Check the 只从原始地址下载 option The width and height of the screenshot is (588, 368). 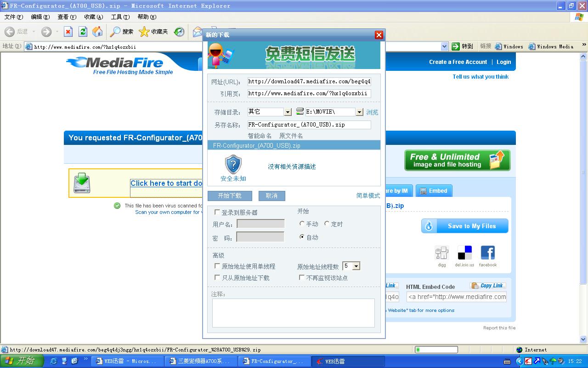click(217, 277)
